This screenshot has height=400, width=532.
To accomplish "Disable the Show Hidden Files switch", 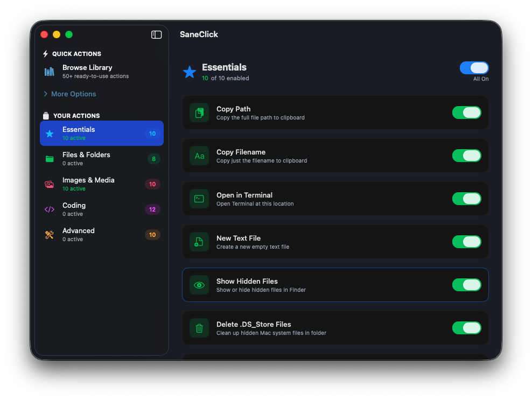I will [466, 285].
